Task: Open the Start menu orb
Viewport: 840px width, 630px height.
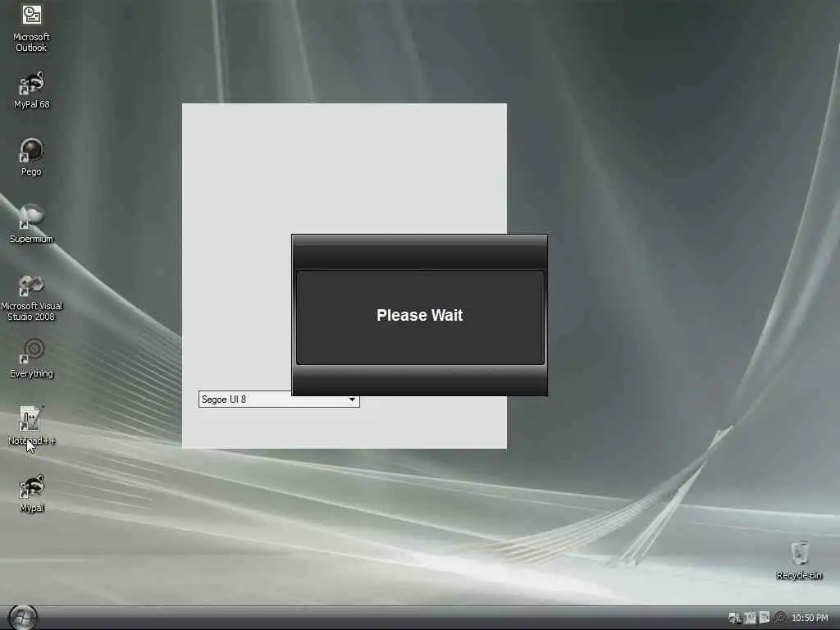Action: click(22, 618)
